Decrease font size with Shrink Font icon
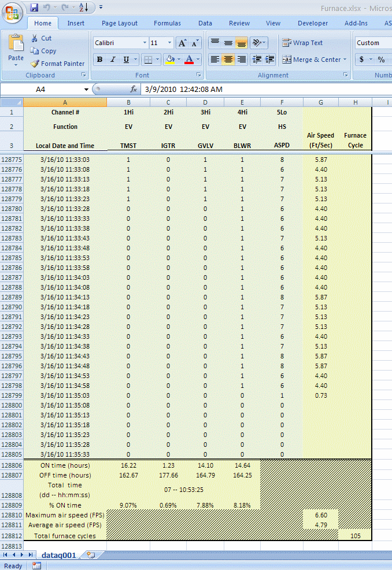Image resolution: width=392 pixels, height=570 pixels. [194, 43]
